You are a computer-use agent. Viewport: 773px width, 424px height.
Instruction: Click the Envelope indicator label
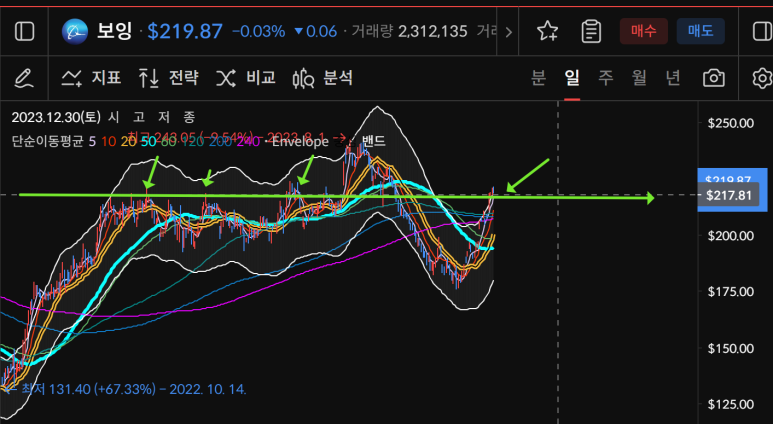pyautogui.click(x=300, y=141)
